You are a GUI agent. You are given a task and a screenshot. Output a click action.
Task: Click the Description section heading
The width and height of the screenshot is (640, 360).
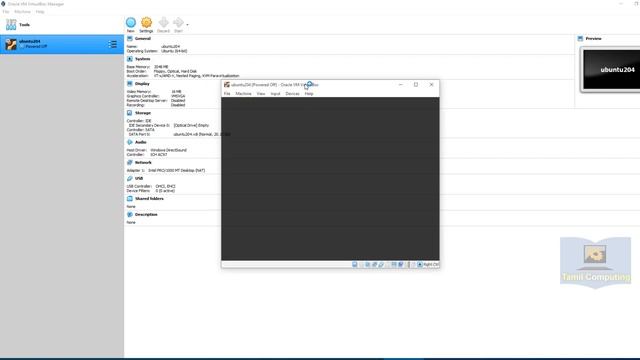click(x=146, y=214)
